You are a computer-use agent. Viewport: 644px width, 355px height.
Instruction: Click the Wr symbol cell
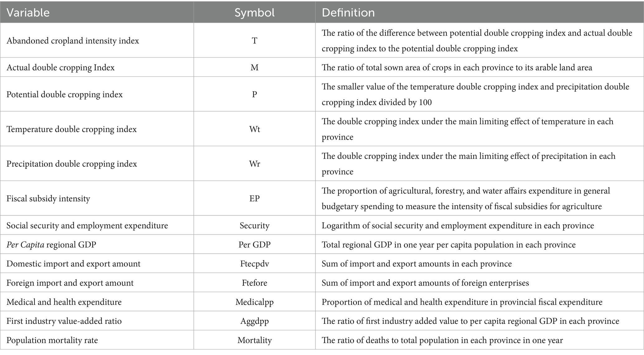pos(254,164)
